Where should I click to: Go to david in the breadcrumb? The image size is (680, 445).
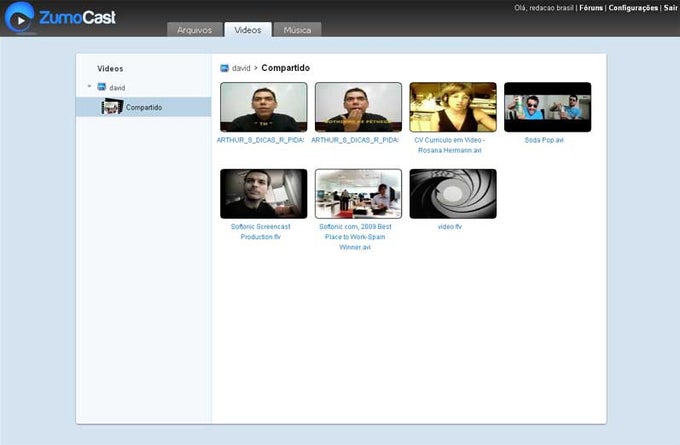(241, 68)
